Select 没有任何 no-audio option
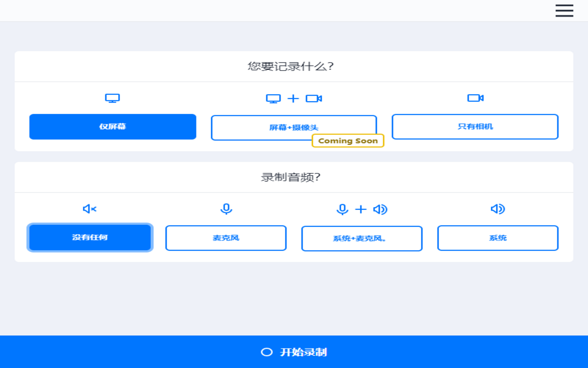Screen dimensions: 588x368 click(x=90, y=237)
